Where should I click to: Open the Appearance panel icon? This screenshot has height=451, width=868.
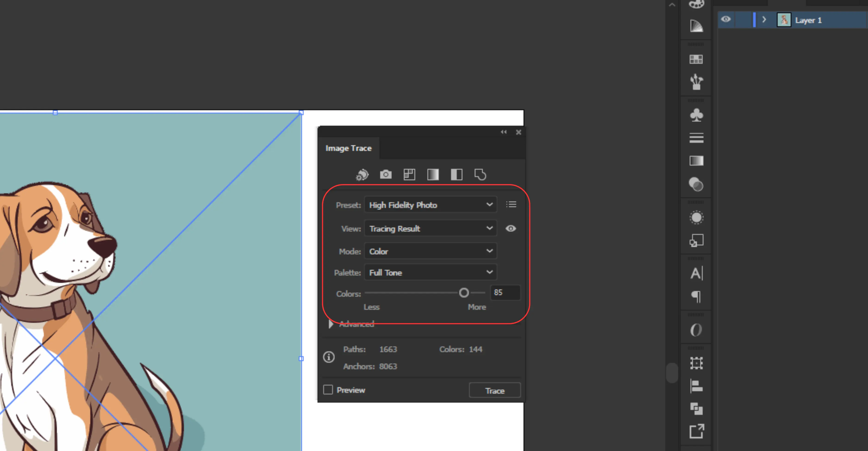pyautogui.click(x=696, y=217)
